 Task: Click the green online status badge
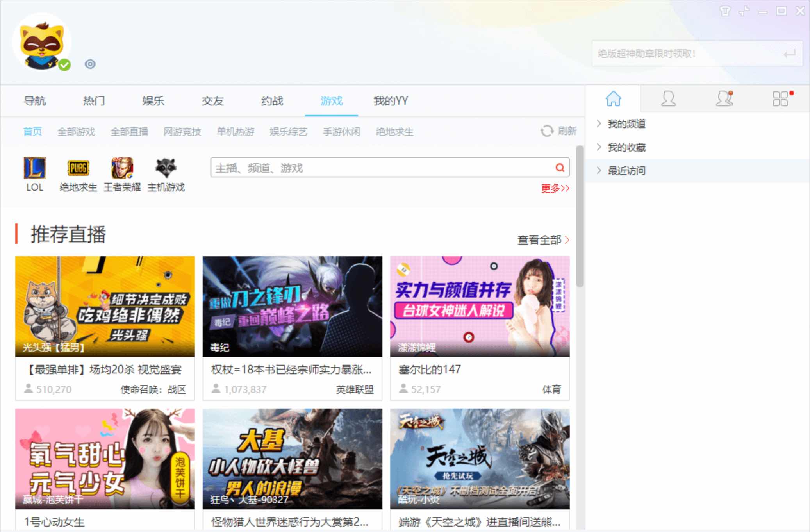[65, 65]
